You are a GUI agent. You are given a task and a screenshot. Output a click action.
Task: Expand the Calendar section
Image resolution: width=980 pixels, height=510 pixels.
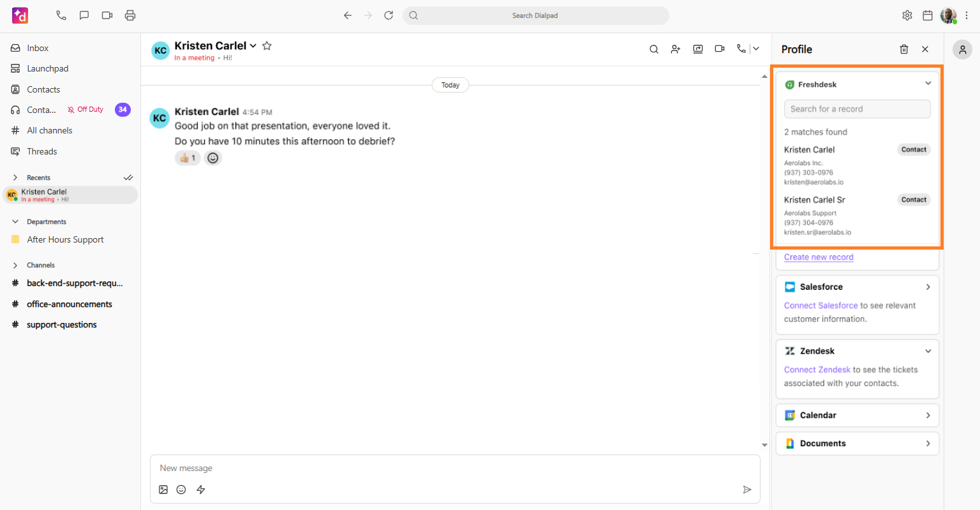[x=928, y=415]
